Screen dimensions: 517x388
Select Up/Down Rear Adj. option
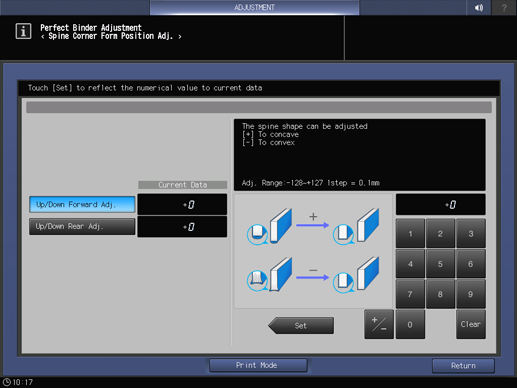pyautogui.click(x=82, y=227)
